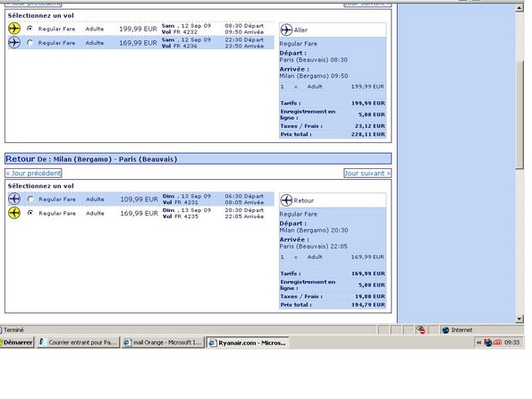Click Paris (Beauvais) 08:30 departure text
This screenshot has height=399, width=532.
pyautogui.click(x=314, y=60)
